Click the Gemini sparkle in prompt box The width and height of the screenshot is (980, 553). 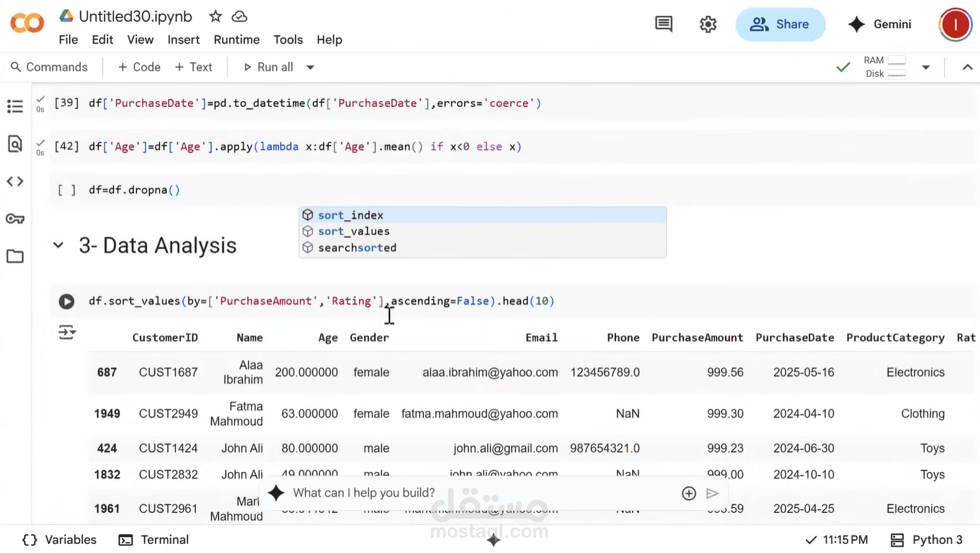coord(276,493)
